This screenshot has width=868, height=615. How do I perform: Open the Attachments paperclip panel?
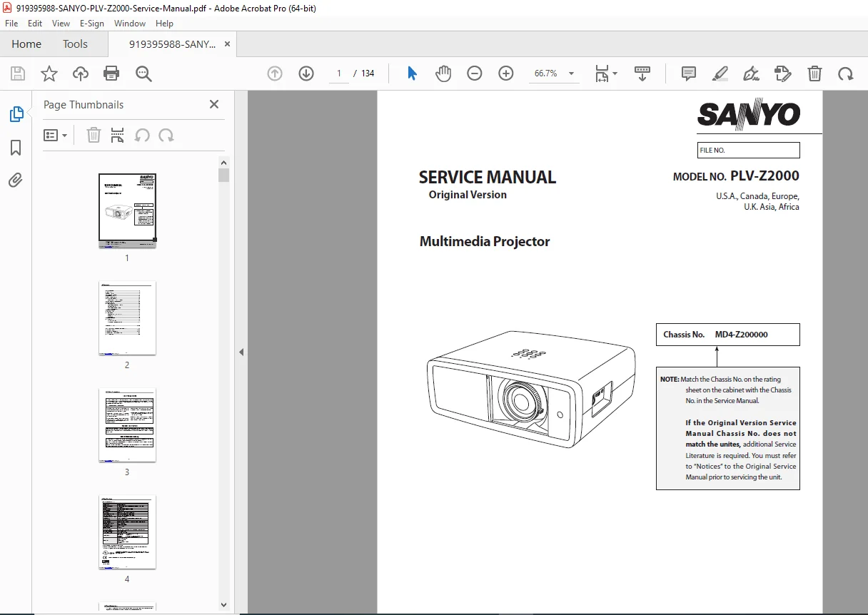pos(16,180)
